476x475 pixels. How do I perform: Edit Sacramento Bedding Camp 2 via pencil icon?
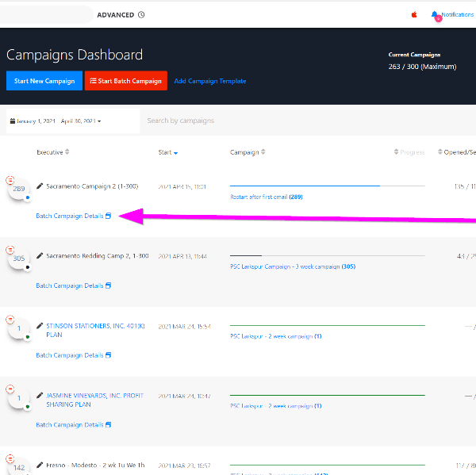(40, 256)
